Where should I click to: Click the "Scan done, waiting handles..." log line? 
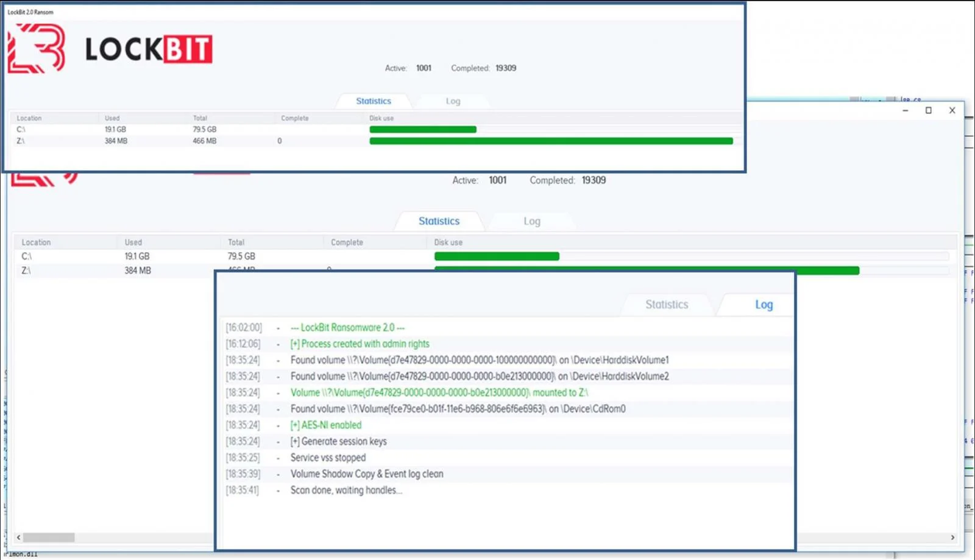pos(346,491)
